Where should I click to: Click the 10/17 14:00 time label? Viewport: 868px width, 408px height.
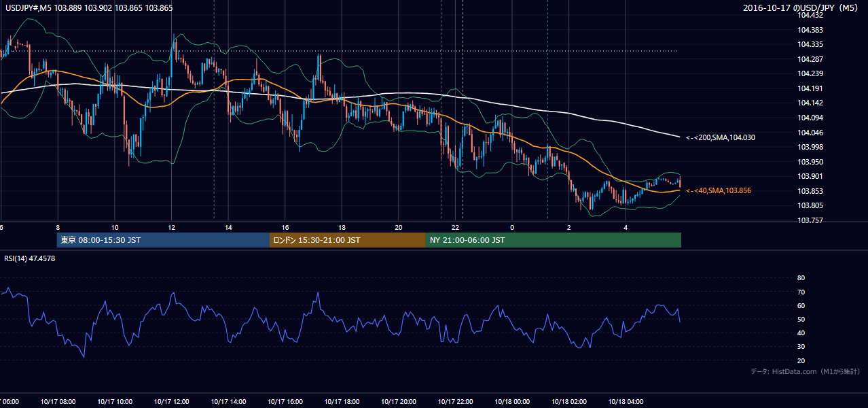pyautogui.click(x=228, y=402)
